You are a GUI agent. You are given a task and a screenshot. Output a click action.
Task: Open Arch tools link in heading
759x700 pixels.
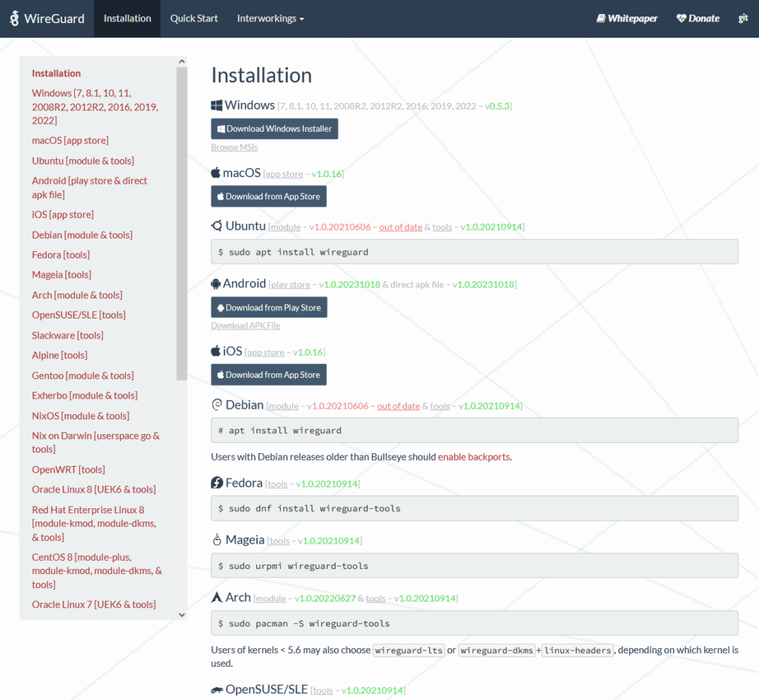pyautogui.click(x=376, y=599)
